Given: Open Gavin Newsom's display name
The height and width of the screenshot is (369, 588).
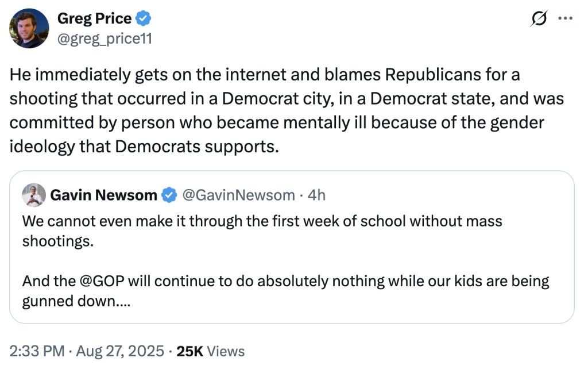Looking at the screenshot, I should (103, 195).
